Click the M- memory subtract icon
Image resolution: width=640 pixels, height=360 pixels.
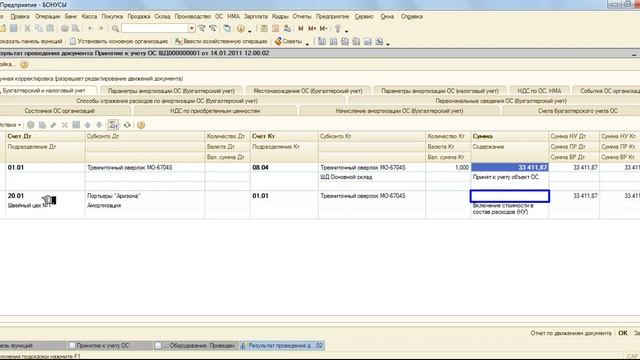coord(323,28)
